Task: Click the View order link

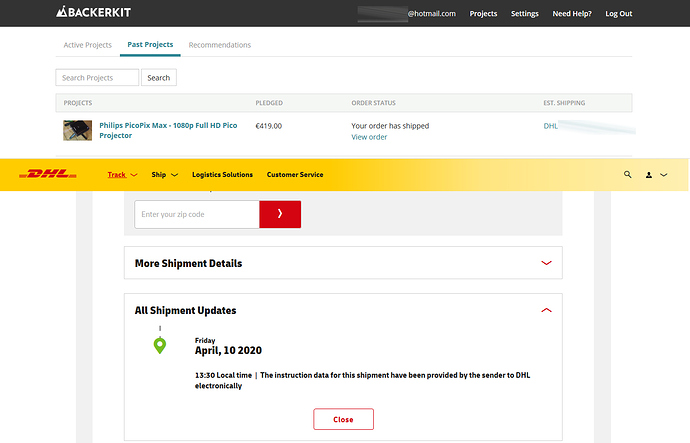Action: (x=369, y=137)
